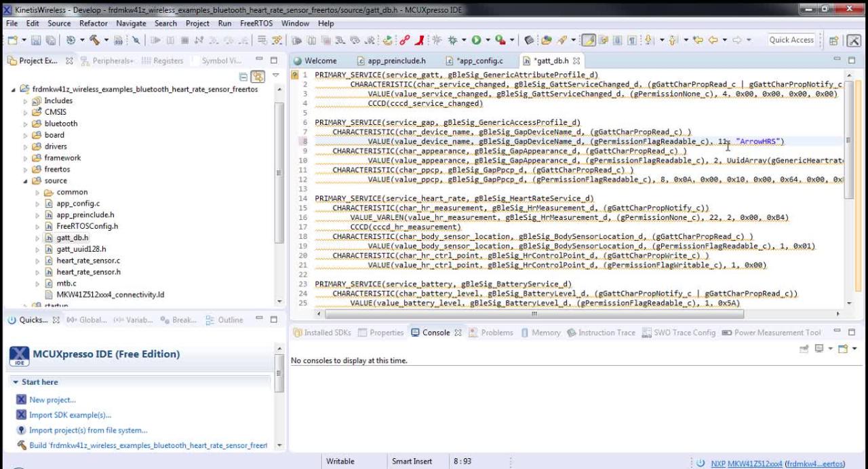The height and width of the screenshot is (469, 868).
Task: Click the red boot icon in toolbar
Action: [420, 40]
